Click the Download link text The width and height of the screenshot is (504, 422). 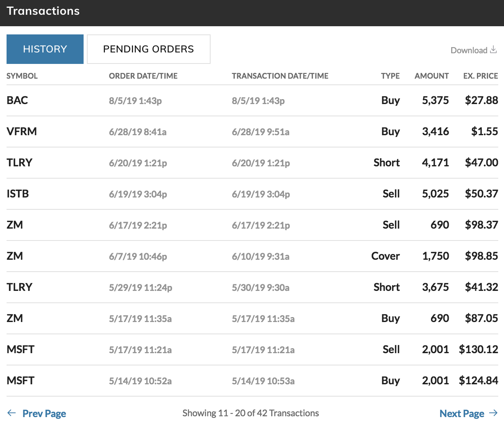pos(469,50)
